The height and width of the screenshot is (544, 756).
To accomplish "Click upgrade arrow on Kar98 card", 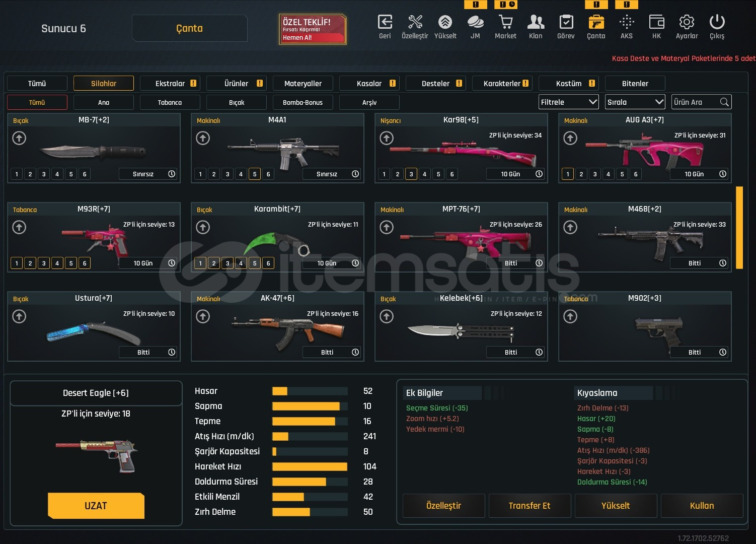I will [x=387, y=138].
